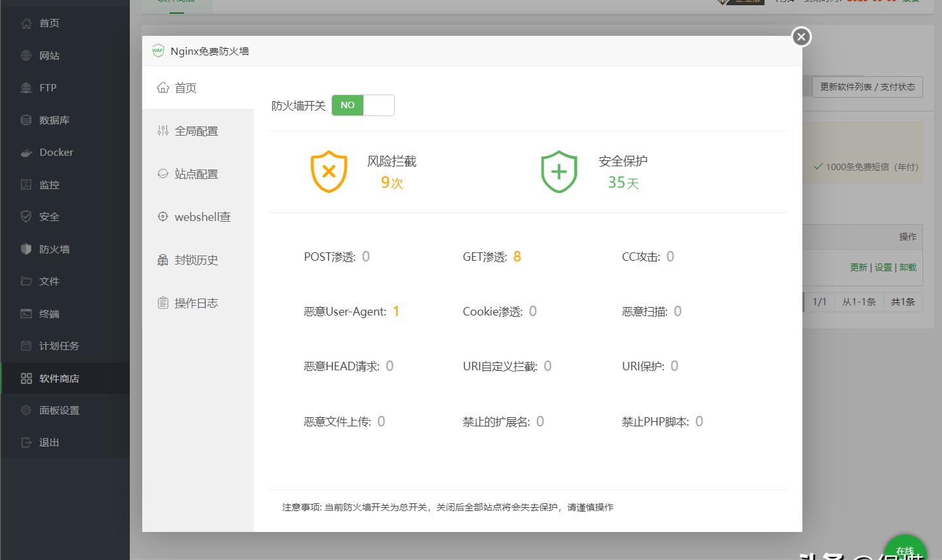
Task: Click the CC攻击 count
Action: click(670, 256)
